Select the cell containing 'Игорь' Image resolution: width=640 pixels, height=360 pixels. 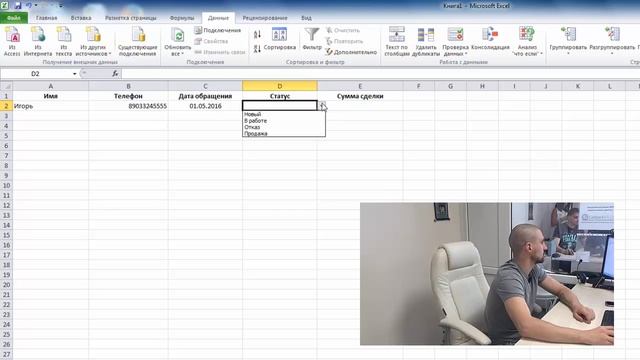pyautogui.click(x=51, y=106)
